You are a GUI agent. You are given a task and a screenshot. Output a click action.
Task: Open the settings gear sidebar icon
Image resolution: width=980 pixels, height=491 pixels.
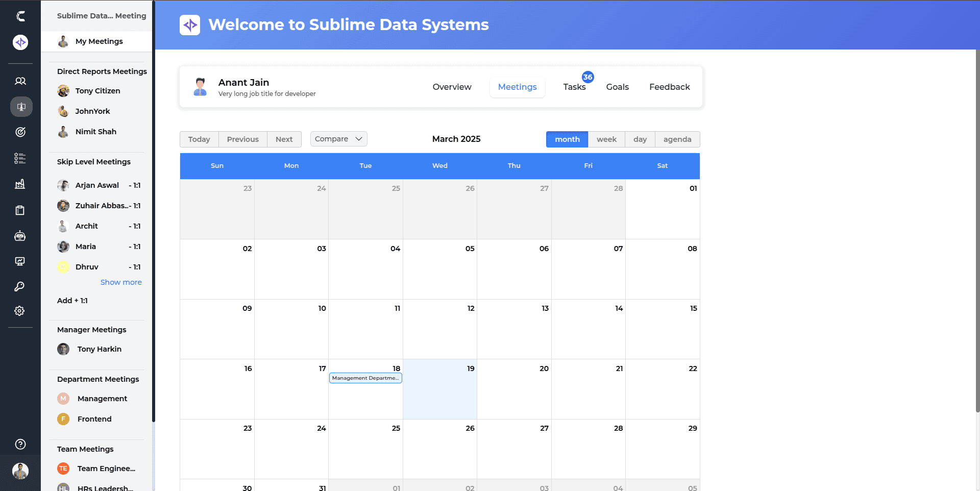[20, 311]
